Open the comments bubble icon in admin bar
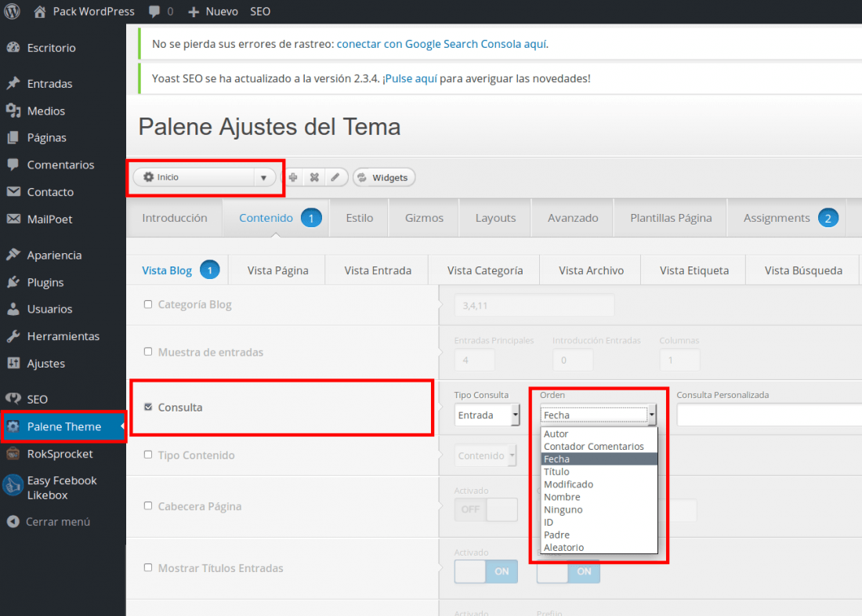Viewport: 862px width, 616px height. (154, 12)
